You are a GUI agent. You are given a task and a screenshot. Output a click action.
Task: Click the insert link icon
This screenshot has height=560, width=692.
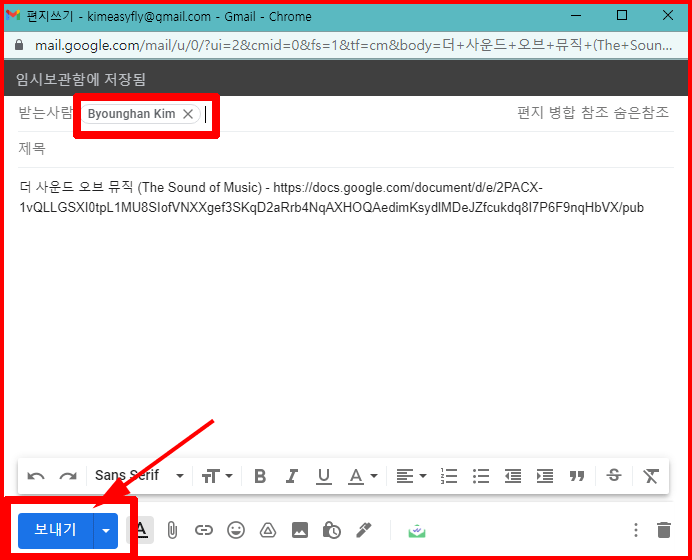click(x=204, y=530)
